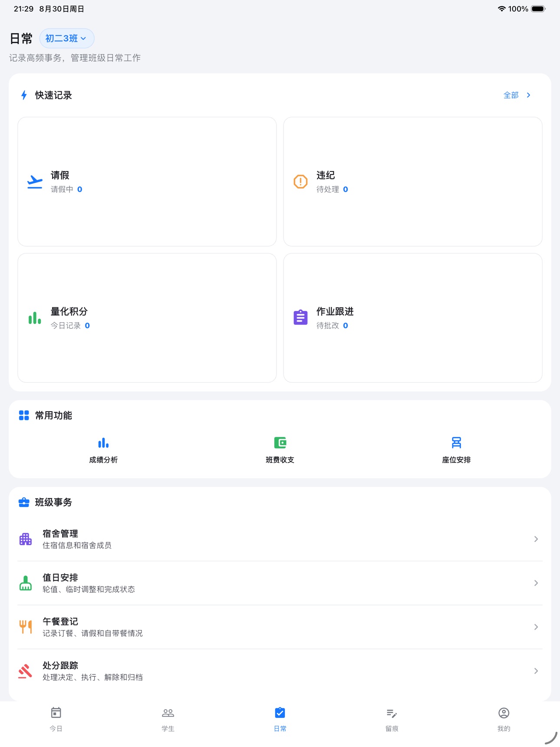Click the 成绩分析 label
The image size is (560, 747).
(103, 460)
